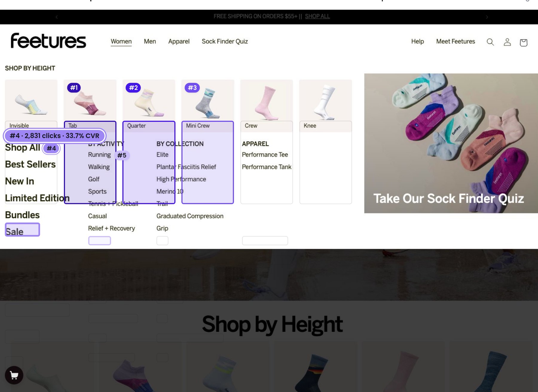Choose Relief + Recovery activity

[x=111, y=228]
